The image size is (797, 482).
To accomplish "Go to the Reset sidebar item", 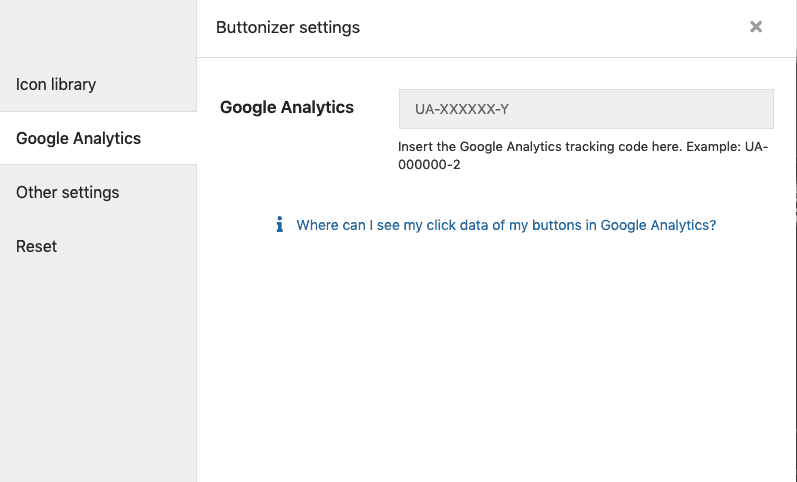I will coord(98,246).
